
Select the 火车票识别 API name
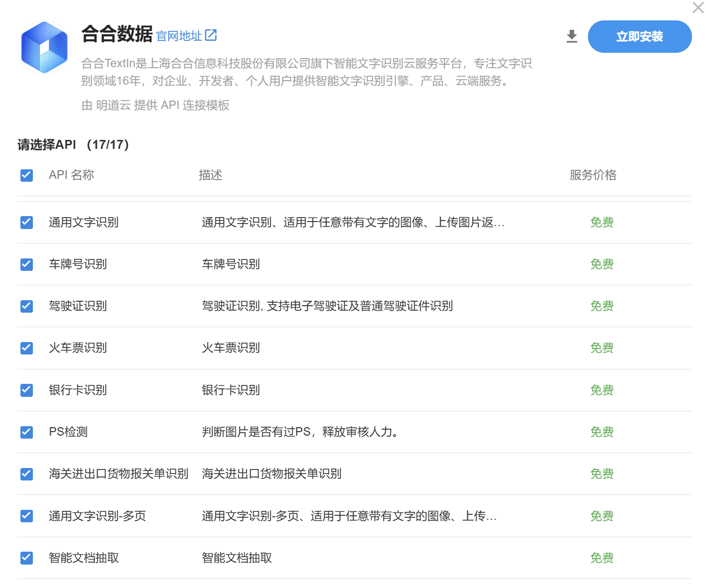coord(78,348)
